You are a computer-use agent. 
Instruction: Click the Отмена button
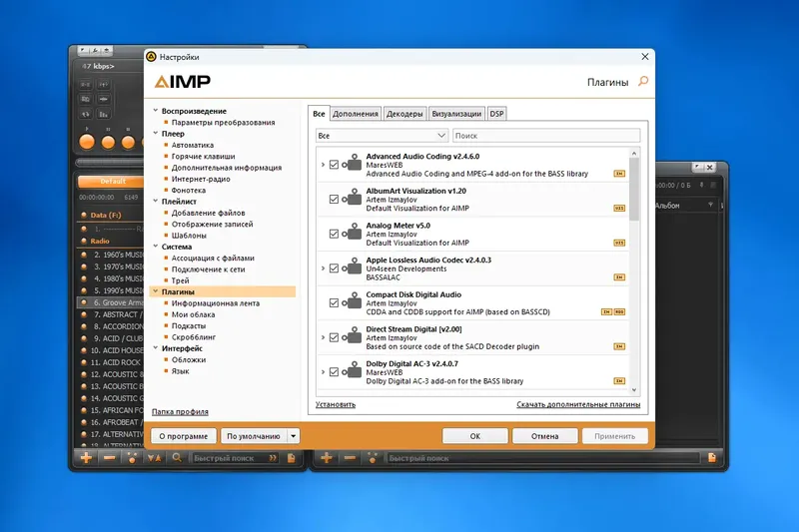[x=544, y=436]
